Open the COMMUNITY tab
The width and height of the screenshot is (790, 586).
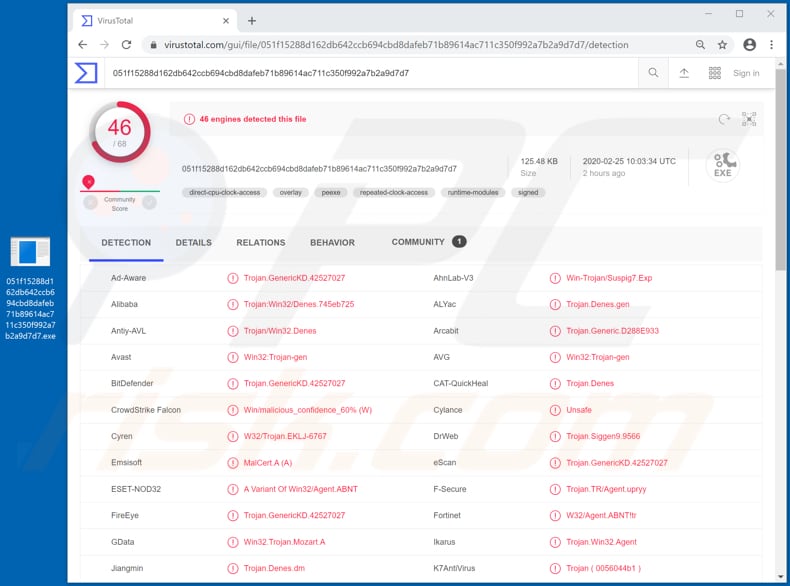click(x=429, y=242)
